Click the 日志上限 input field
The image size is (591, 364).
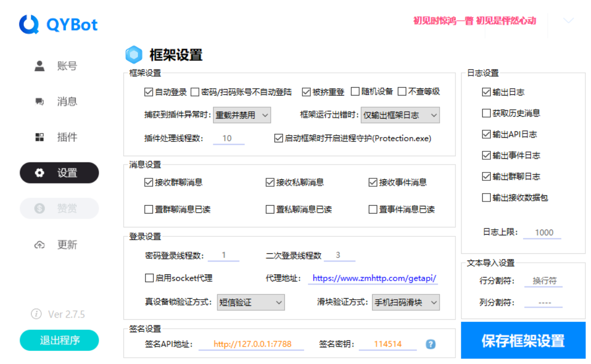pos(542,232)
